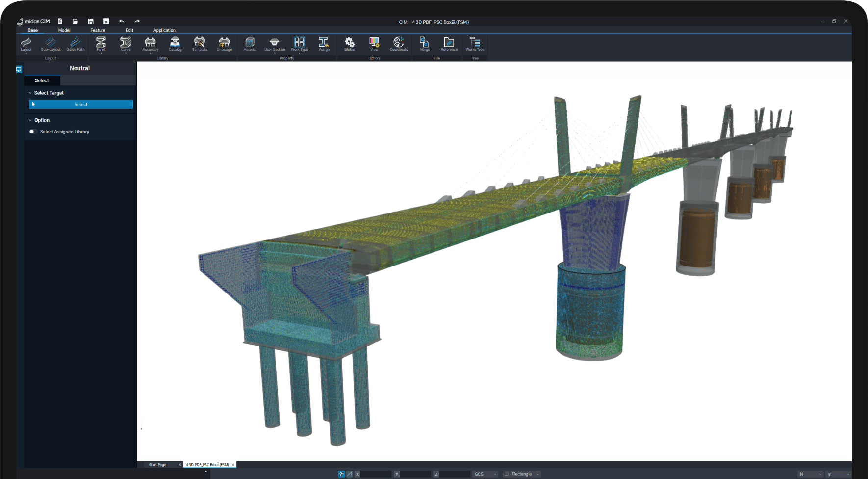Open the m length unit dropdown

(x=838, y=474)
